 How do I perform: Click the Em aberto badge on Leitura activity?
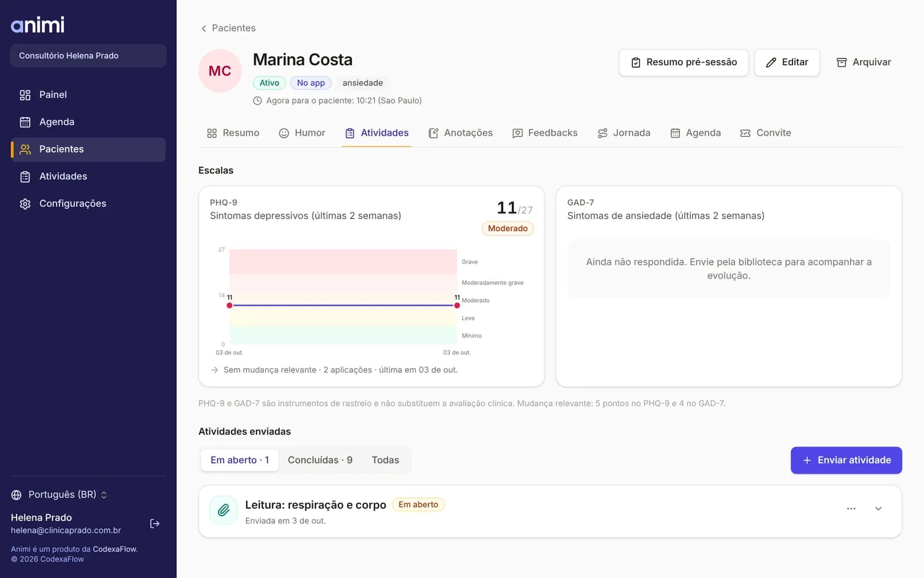[418, 505]
